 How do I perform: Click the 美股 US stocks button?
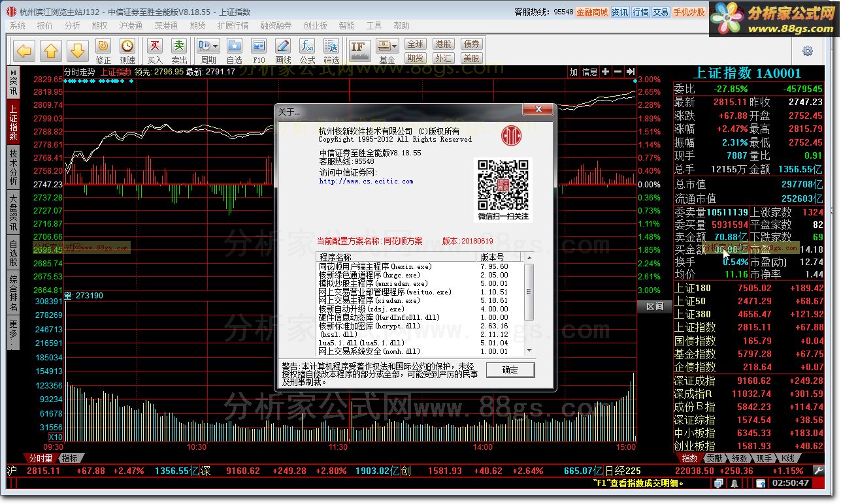pyautogui.click(x=471, y=58)
